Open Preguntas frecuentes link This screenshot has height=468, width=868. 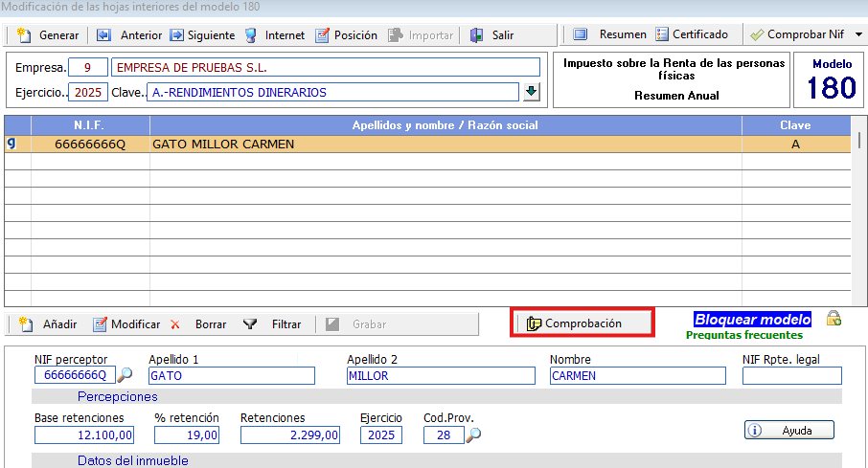coord(743,335)
